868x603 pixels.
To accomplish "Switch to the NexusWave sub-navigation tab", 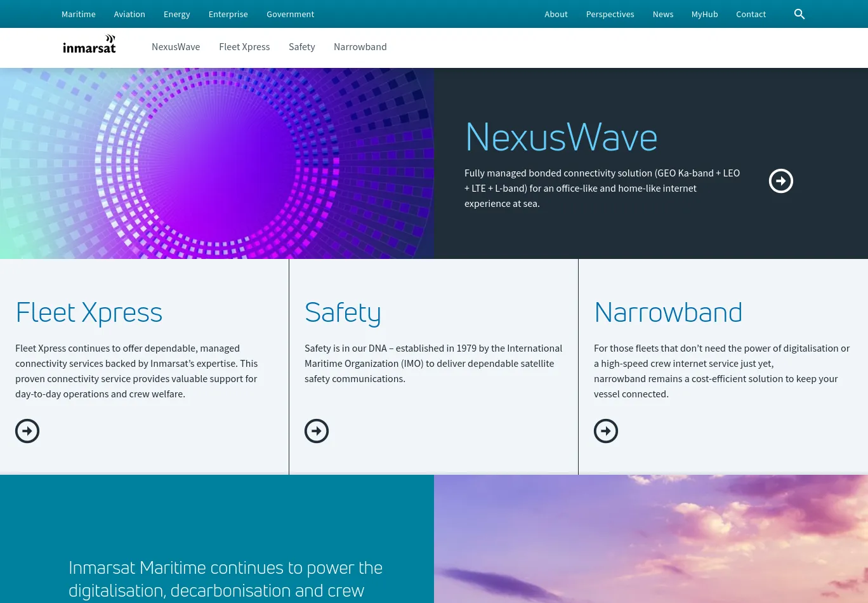I will coord(176,47).
